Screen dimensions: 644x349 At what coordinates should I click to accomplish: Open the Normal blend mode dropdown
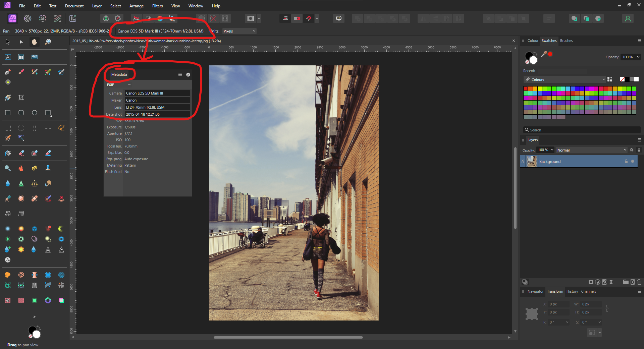[591, 150]
